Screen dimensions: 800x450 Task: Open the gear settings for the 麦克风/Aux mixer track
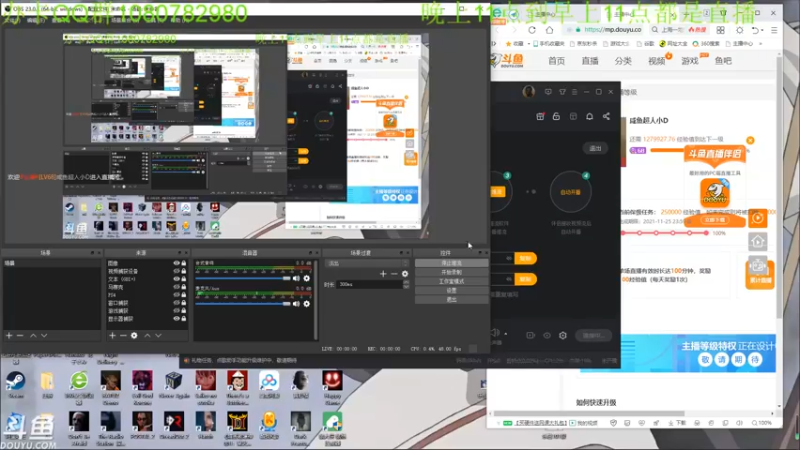pos(307,304)
